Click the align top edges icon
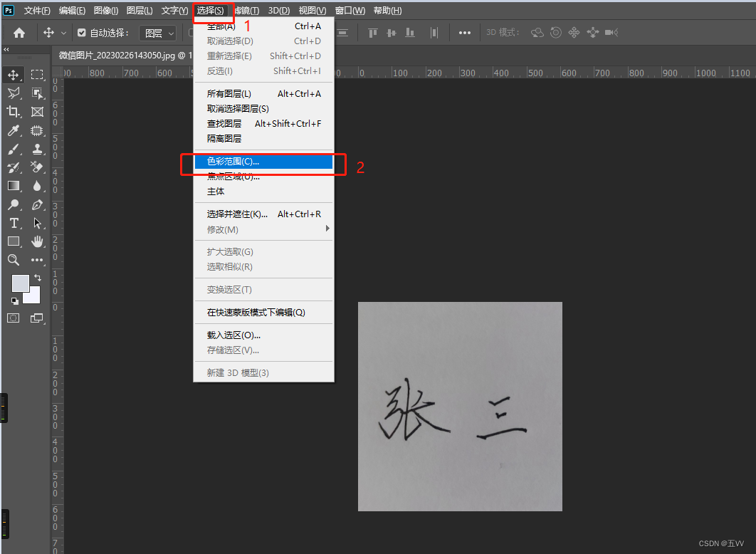Viewport: 756px width, 554px height. [373, 33]
